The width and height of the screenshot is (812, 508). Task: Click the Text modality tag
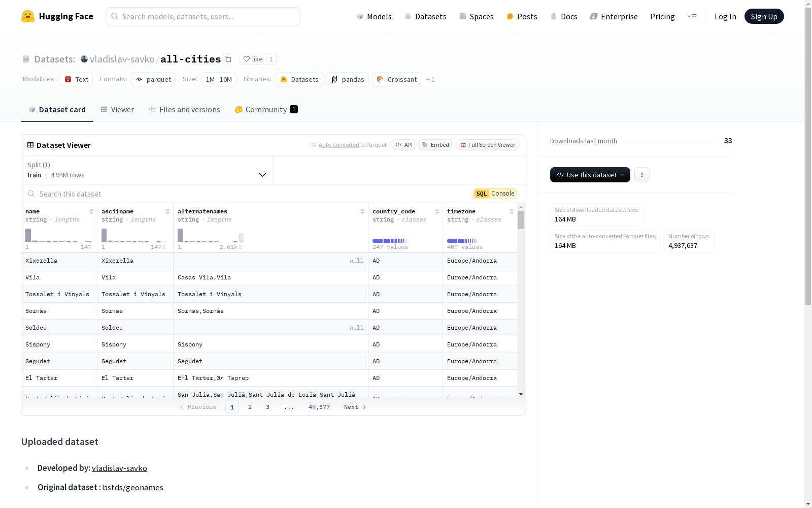coord(77,79)
